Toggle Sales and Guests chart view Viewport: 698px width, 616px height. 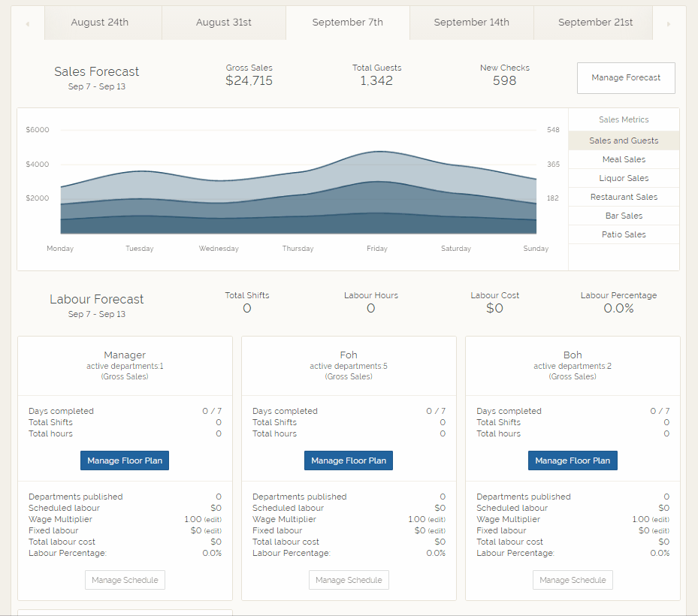point(623,140)
